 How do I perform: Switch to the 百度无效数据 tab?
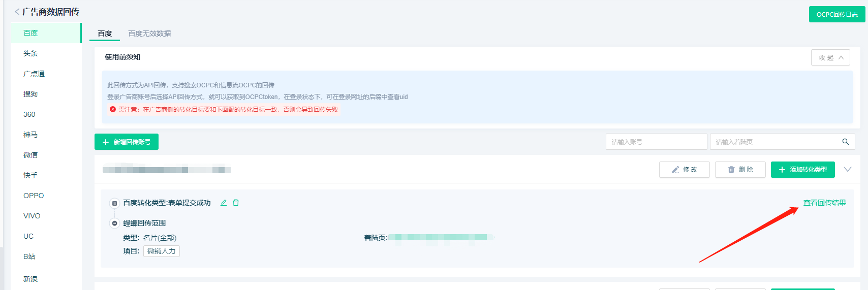tap(149, 34)
